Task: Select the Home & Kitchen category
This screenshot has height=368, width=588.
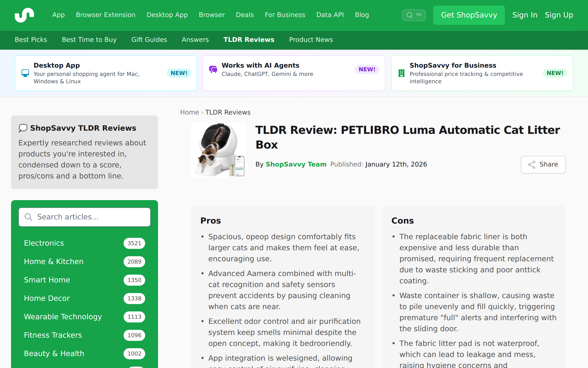Action: tap(85, 262)
